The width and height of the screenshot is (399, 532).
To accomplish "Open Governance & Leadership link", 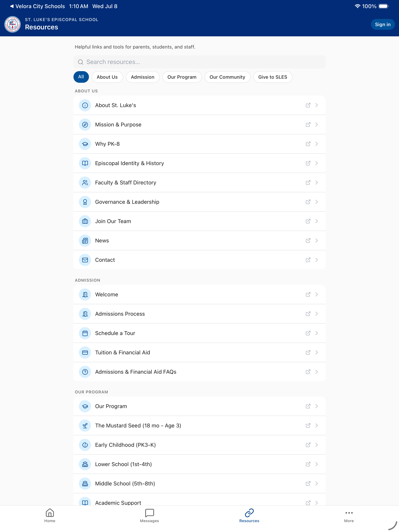I will click(199, 202).
